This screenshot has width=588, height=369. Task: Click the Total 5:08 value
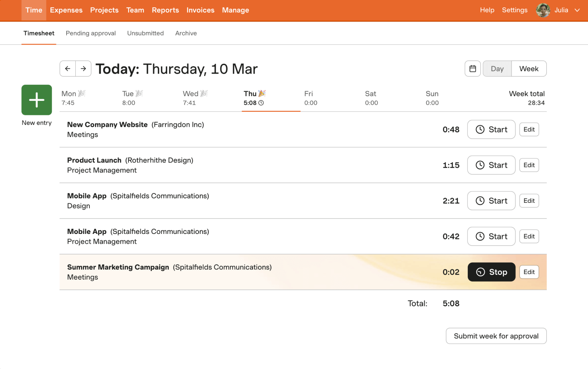click(451, 304)
